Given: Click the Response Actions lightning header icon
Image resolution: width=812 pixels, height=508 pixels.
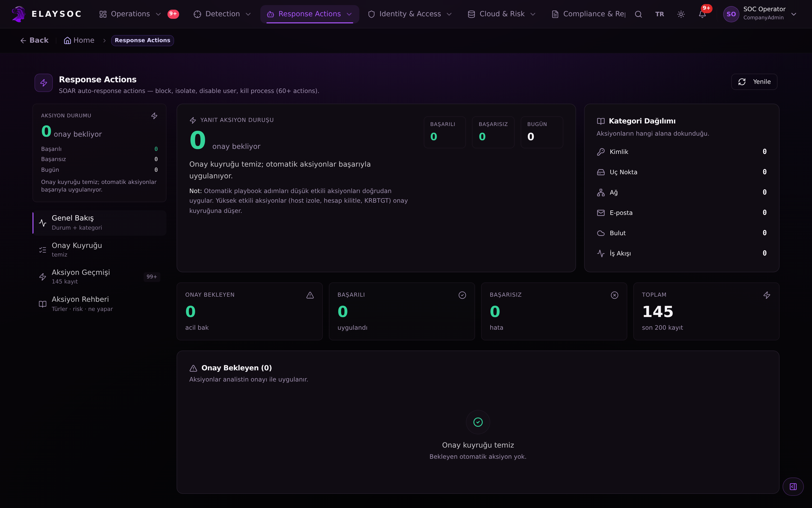Looking at the screenshot, I should tap(44, 83).
